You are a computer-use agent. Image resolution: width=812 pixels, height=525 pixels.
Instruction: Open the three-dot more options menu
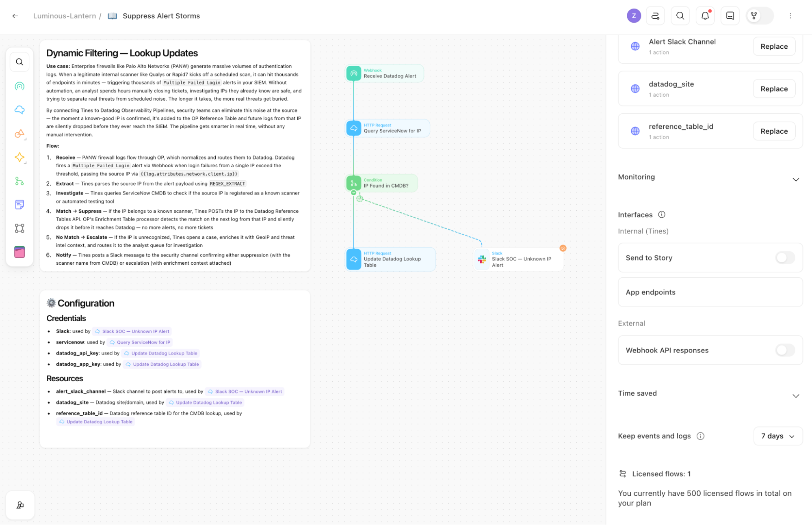tap(790, 16)
